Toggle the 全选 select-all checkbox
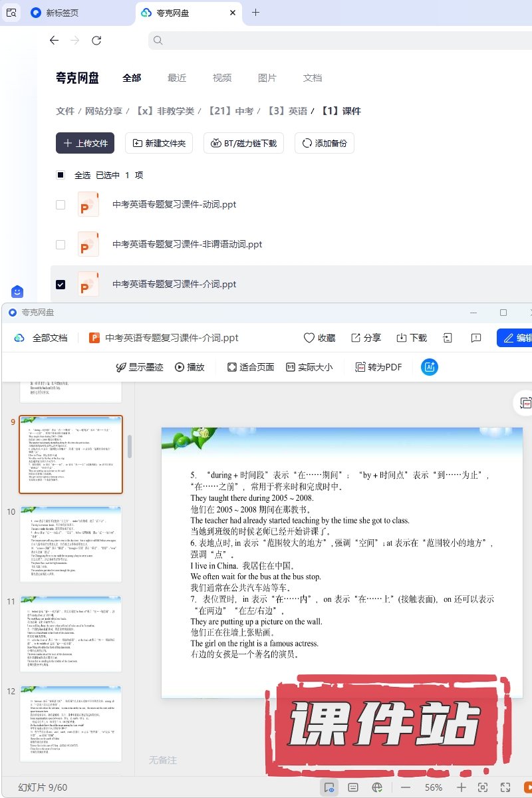 (x=61, y=176)
